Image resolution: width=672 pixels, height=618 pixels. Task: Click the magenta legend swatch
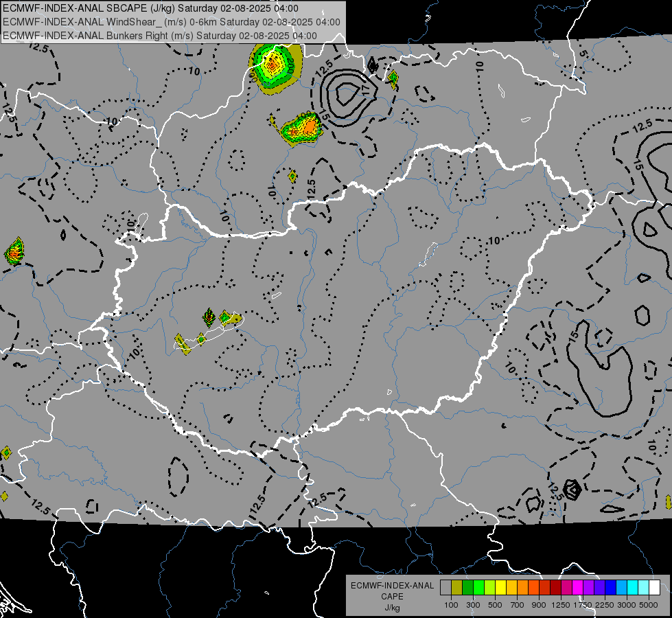(578, 587)
